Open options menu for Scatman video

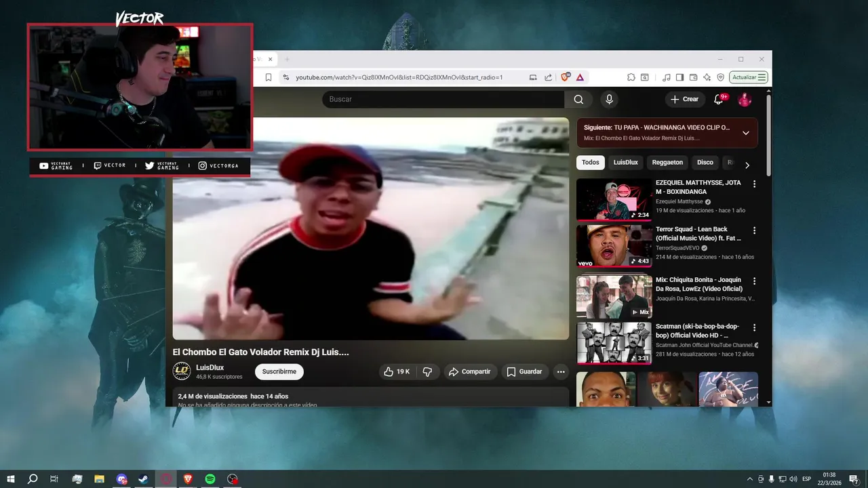(x=754, y=327)
